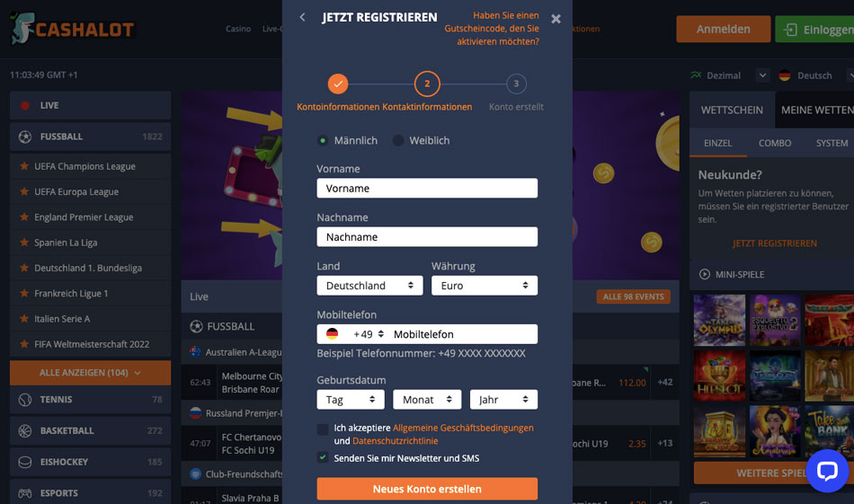
Task: Click the Mini-Spiele play icon
Action: [704, 274]
